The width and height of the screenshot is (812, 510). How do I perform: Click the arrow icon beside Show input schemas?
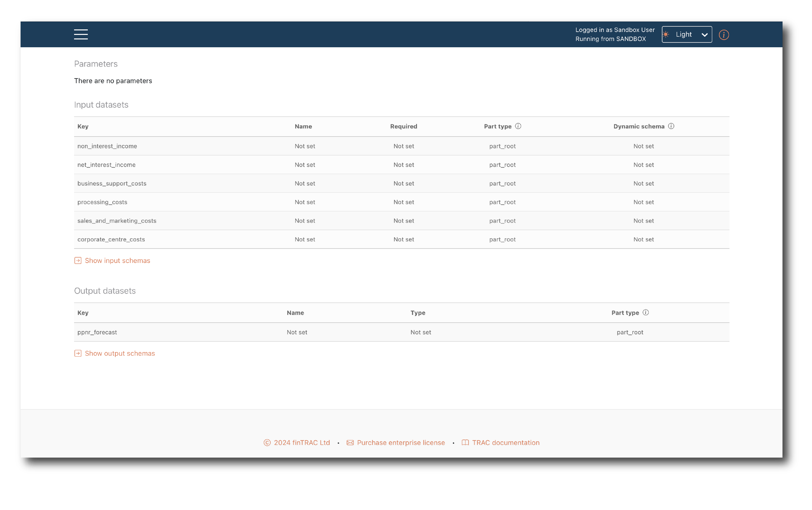78,261
